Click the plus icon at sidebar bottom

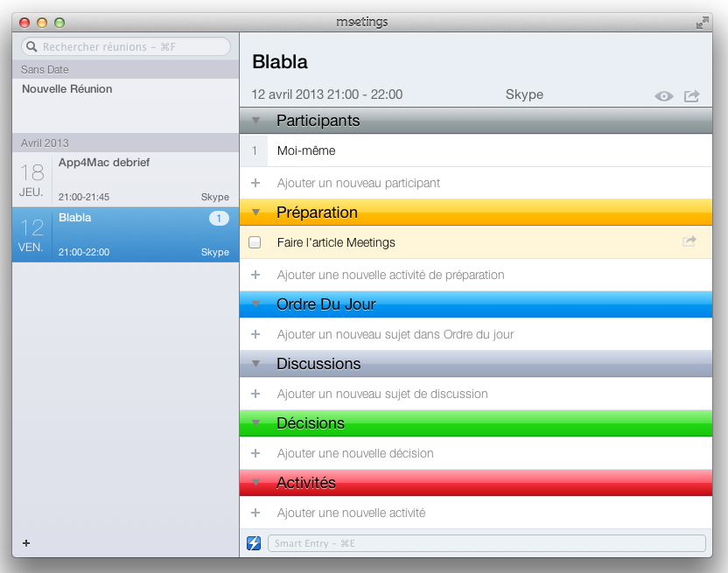coord(26,543)
